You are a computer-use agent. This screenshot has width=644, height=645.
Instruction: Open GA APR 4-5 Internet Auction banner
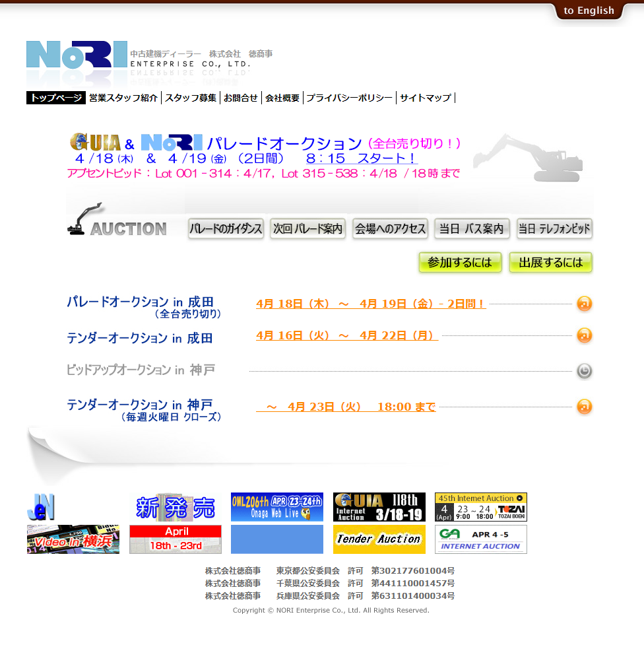(481, 539)
